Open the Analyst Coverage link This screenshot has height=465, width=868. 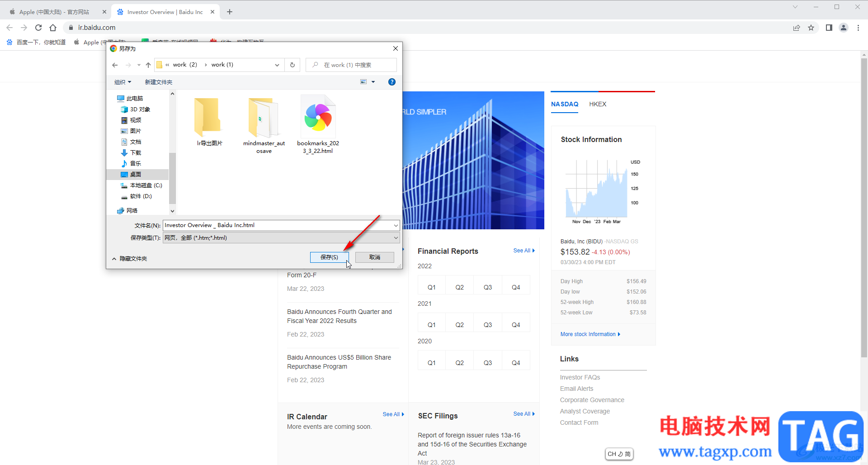pyautogui.click(x=585, y=411)
